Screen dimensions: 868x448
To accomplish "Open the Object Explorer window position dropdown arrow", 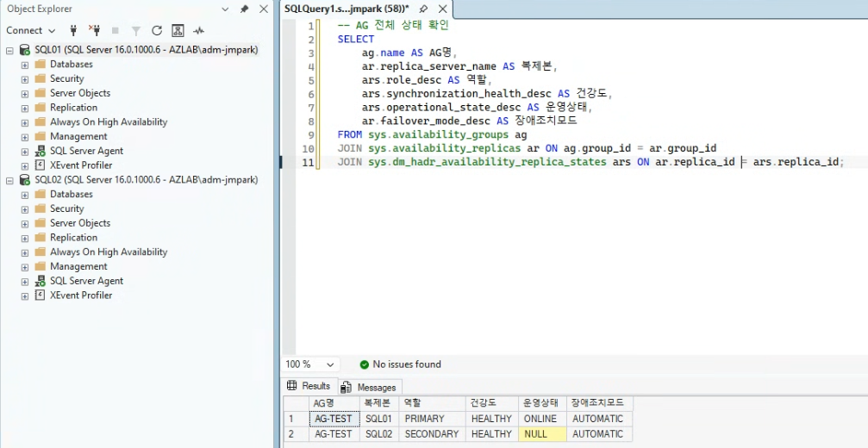I will click(x=225, y=9).
